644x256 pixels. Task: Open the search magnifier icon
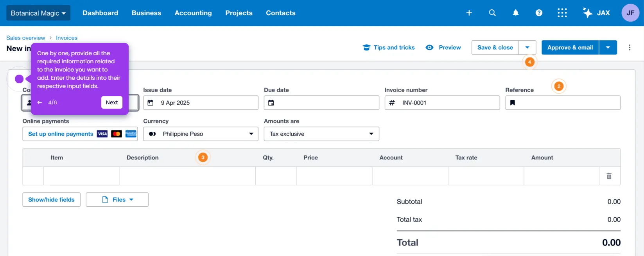(x=492, y=13)
